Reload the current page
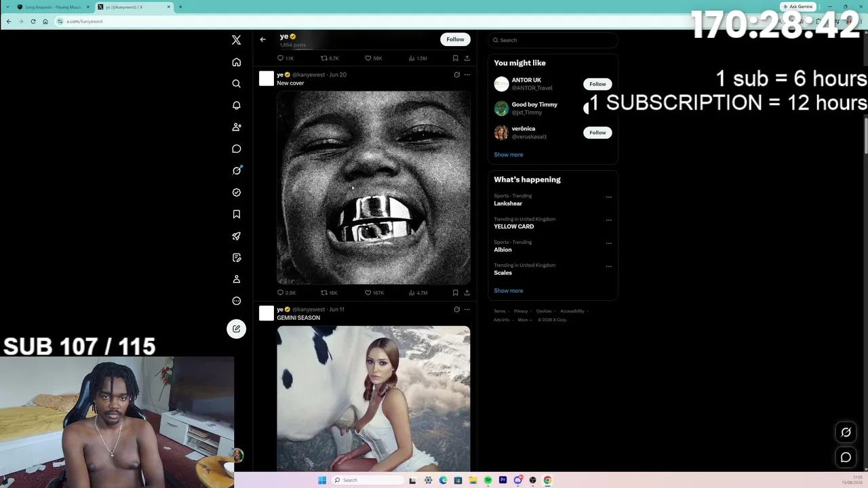This screenshot has width=868, height=488. tap(33, 21)
